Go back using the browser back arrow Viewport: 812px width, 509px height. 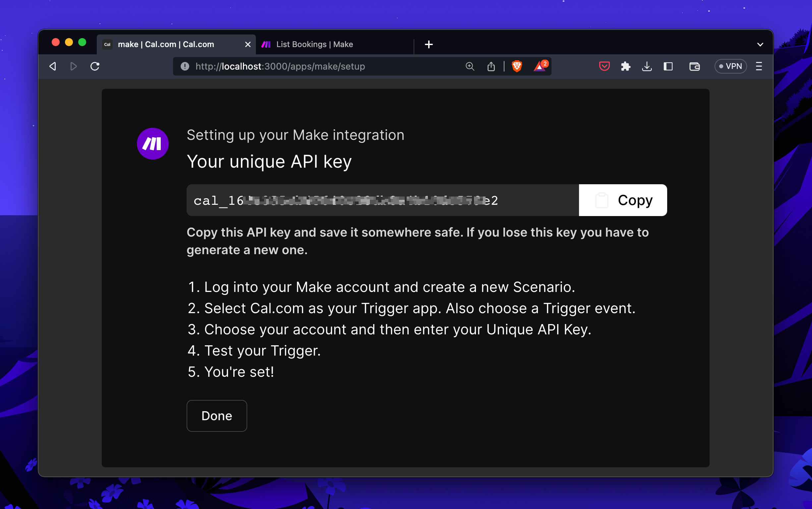53,66
